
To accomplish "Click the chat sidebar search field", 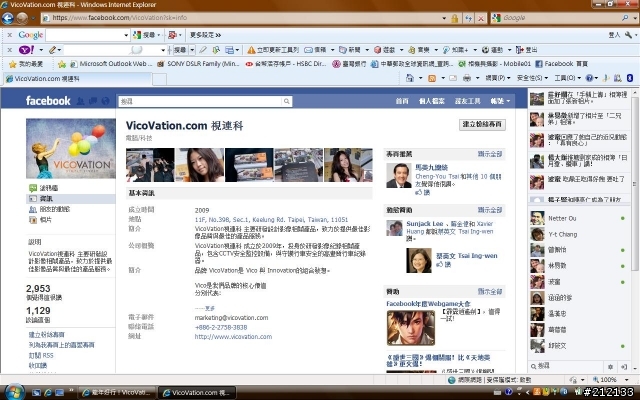I will [x=569, y=366].
